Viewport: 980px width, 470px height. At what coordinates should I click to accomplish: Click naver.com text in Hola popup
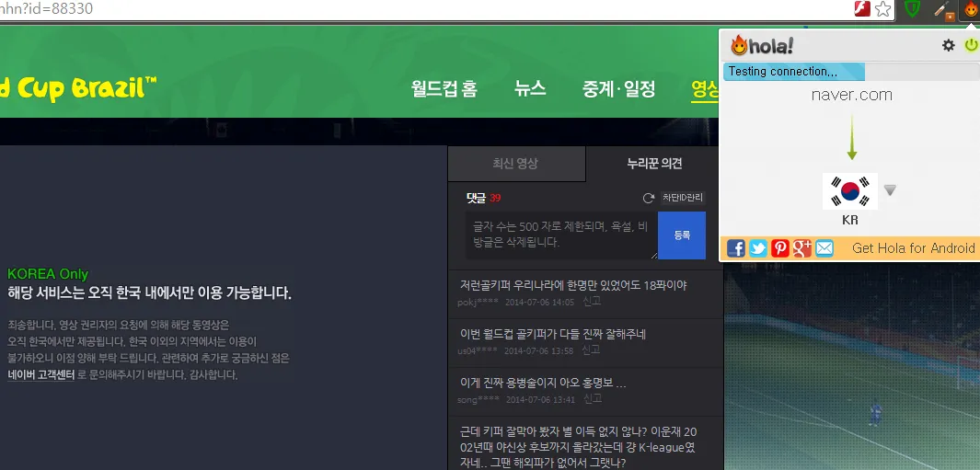click(x=851, y=95)
